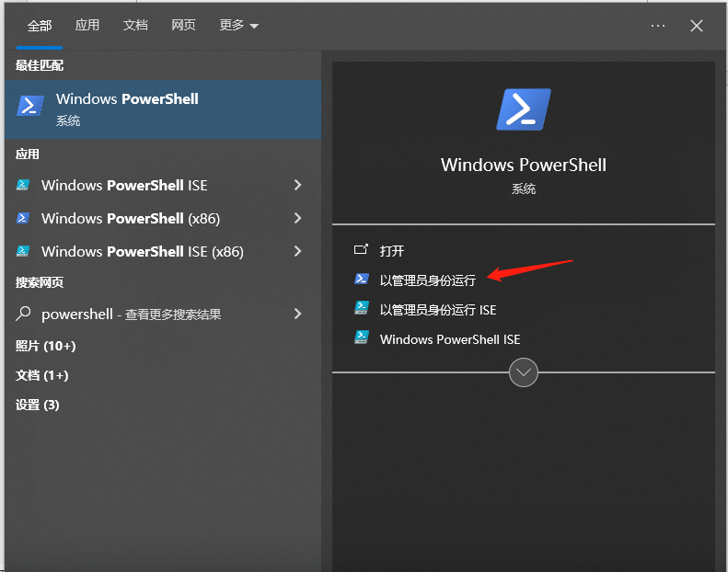Show the 文档 (1+) results group

(41, 375)
